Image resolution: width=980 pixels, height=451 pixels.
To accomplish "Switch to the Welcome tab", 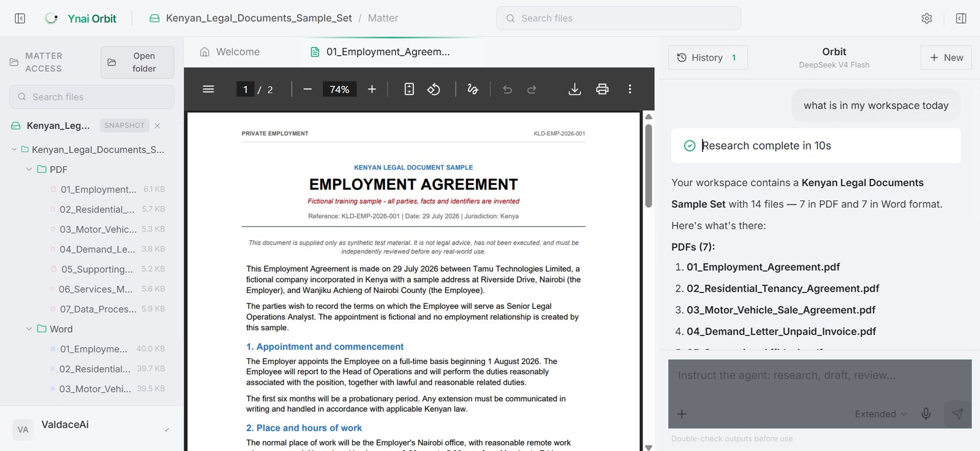I will 230,52.
